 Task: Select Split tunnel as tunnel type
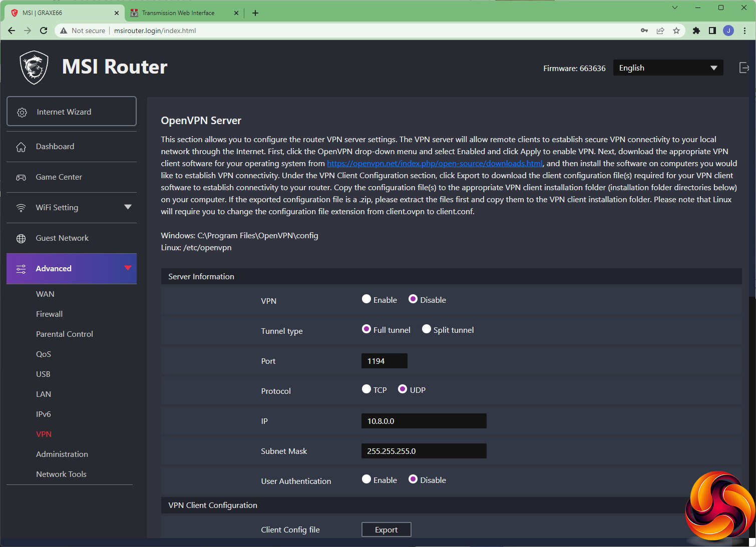tap(427, 329)
